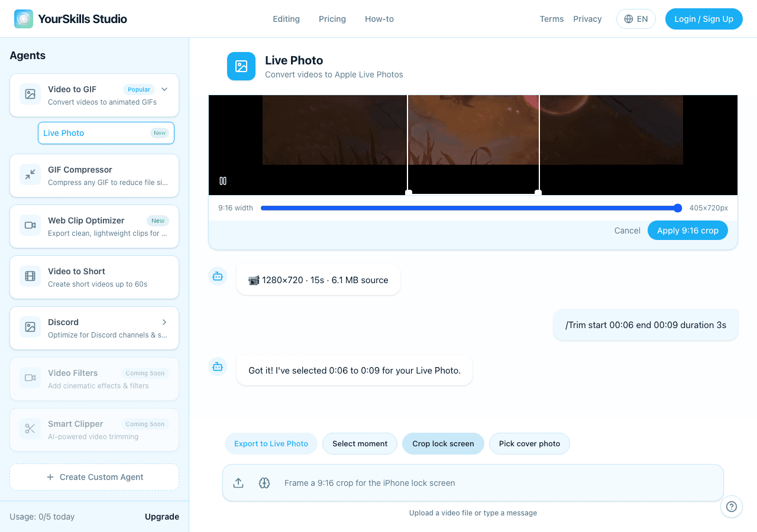Click the Got it! selected 0:06 message

click(354, 371)
